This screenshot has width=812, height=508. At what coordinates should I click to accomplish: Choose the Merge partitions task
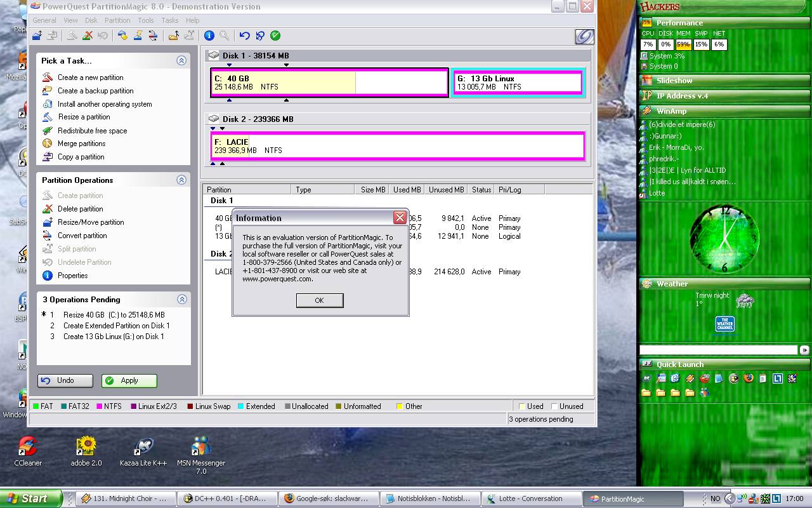(81, 144)
